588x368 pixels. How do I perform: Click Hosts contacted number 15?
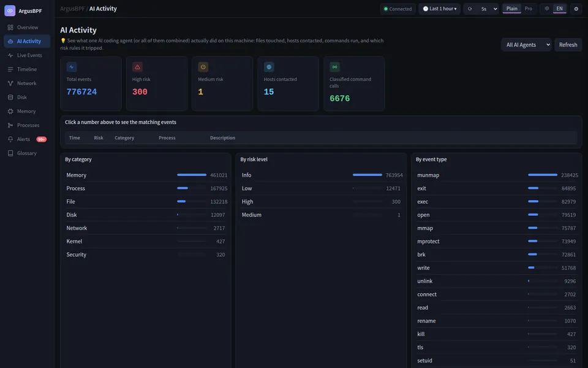pyautogui.click(x=269, y=91)
